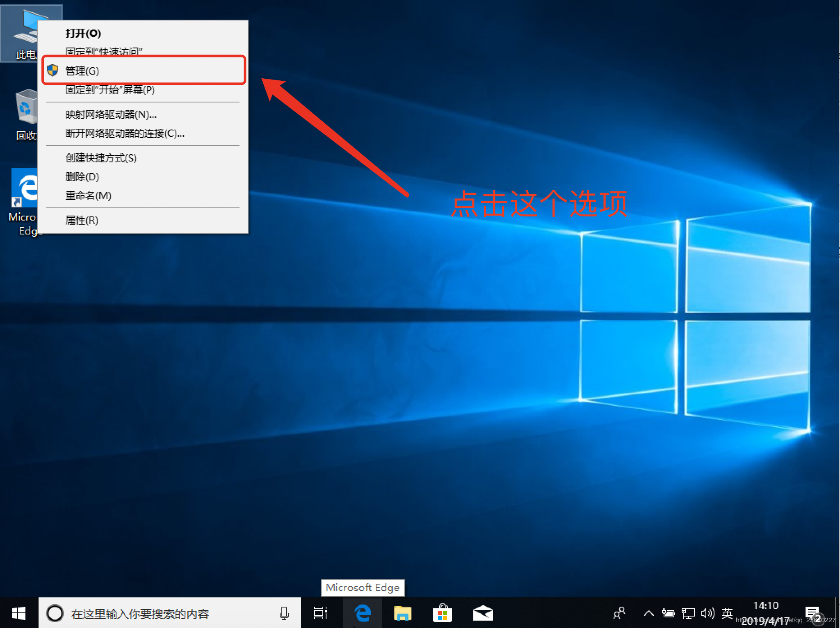Expand hidden system tray icons chevron
The image size is (840, 628).
click(648, 613)
